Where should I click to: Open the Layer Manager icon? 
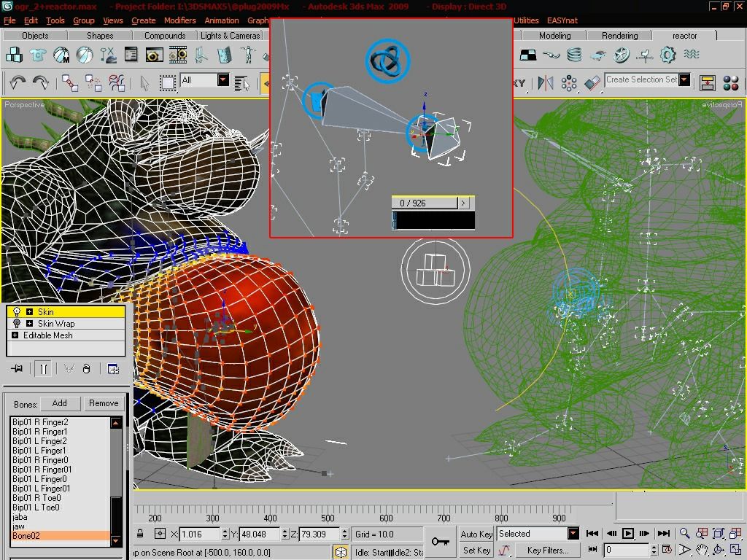pyautogui.click(x=708, y=83)
